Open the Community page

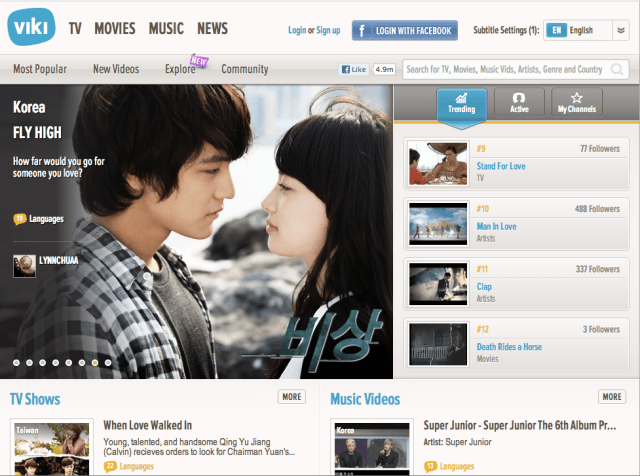tap(245, 69)
